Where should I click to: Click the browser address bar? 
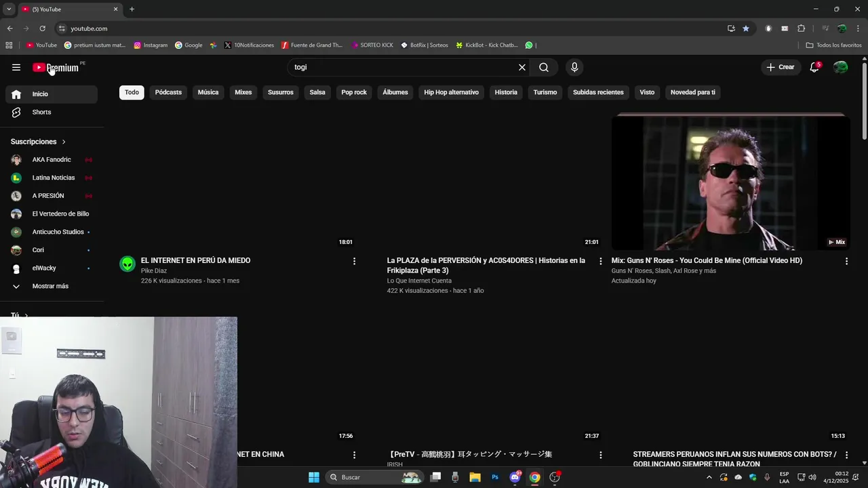tap(393, 28)
